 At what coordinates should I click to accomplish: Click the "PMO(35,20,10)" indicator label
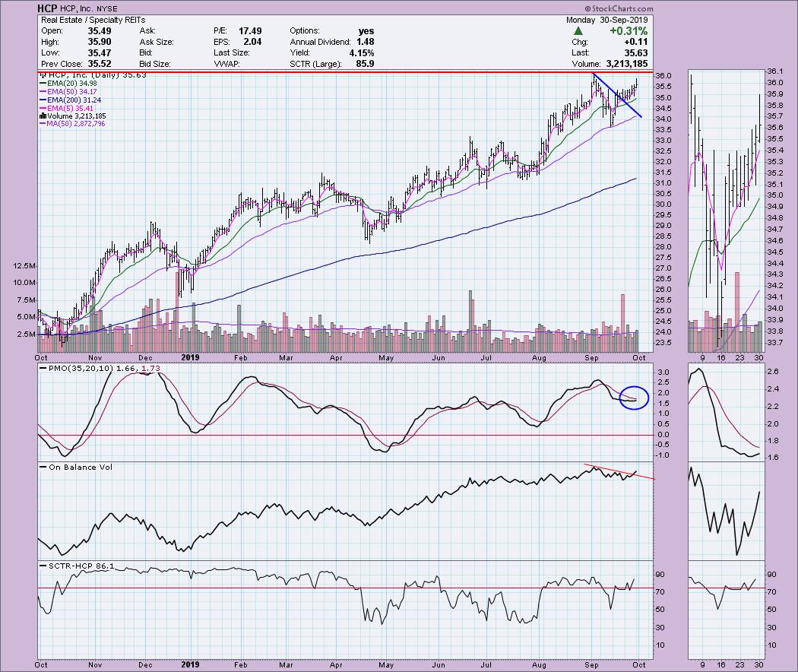[x=81, y=368]
